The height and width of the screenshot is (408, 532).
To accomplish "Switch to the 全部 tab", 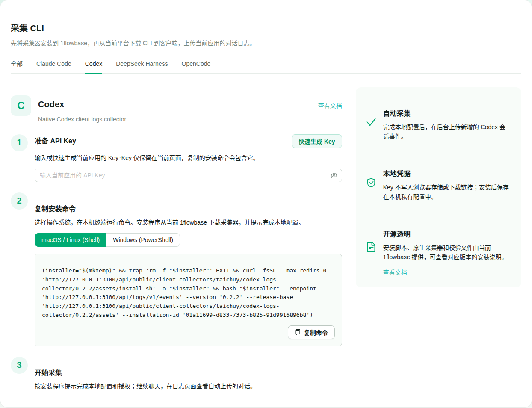I will coord(17,64).
